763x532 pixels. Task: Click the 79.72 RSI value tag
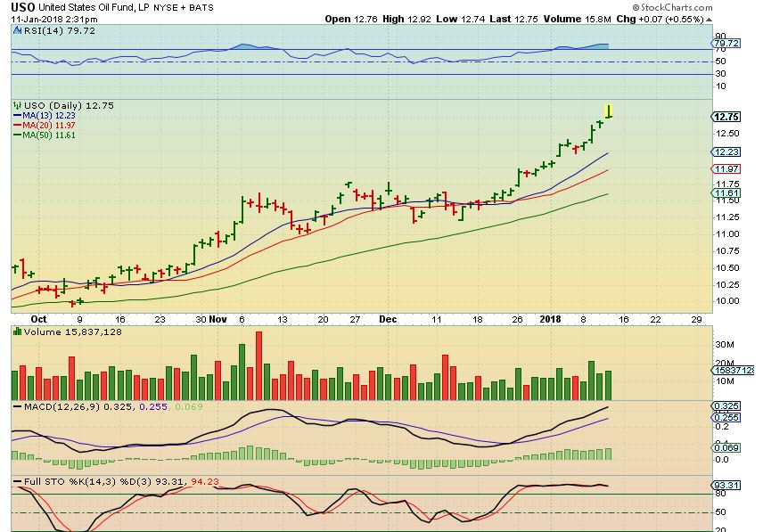tap(726, 44)
